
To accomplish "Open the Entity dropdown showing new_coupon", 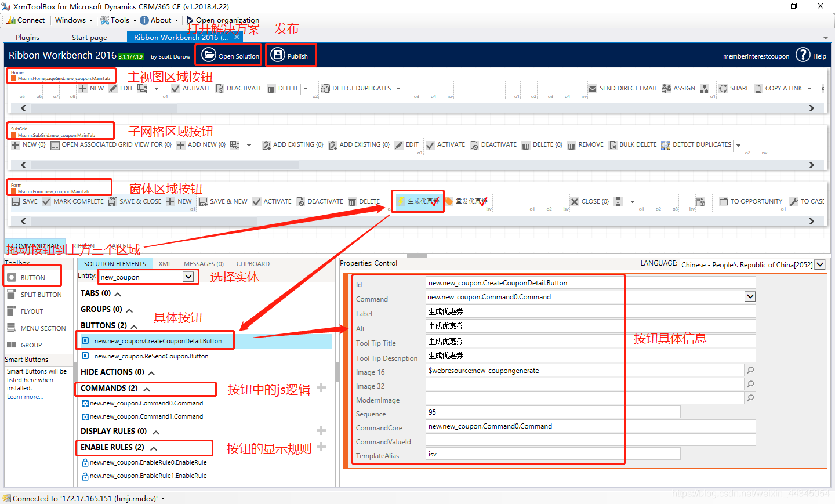I will [x=188, y=277].
